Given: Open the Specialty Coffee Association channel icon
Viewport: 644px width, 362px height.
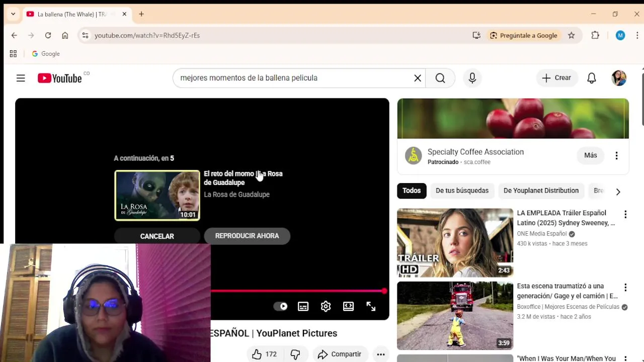Looking at the screenshot, I should 414,156.
